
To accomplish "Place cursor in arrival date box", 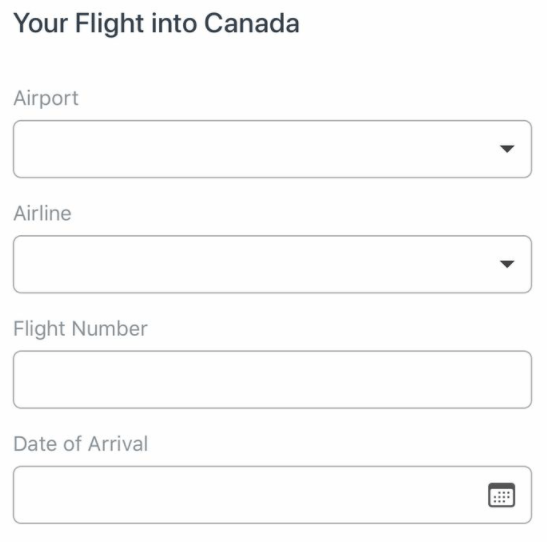I will click(272, 495).
